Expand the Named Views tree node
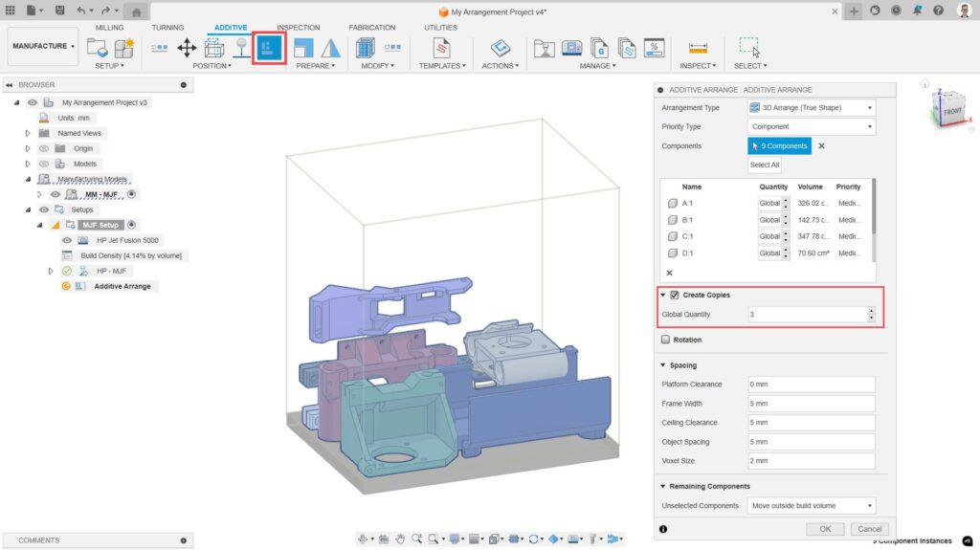 point(28,133)
